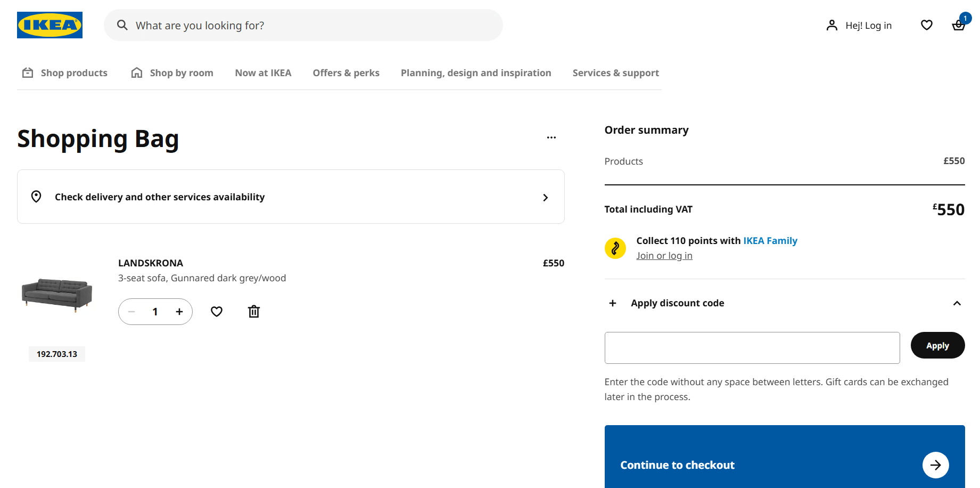Open the Offers & perks menu
This screenshot has height=488, width=980.
tap(346, 72)
